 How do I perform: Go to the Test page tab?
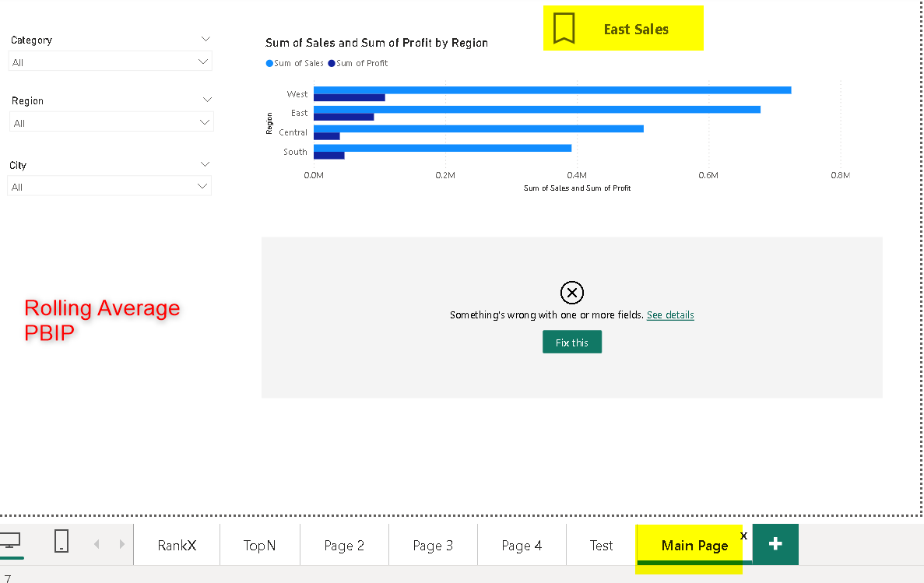pos(601,546)
